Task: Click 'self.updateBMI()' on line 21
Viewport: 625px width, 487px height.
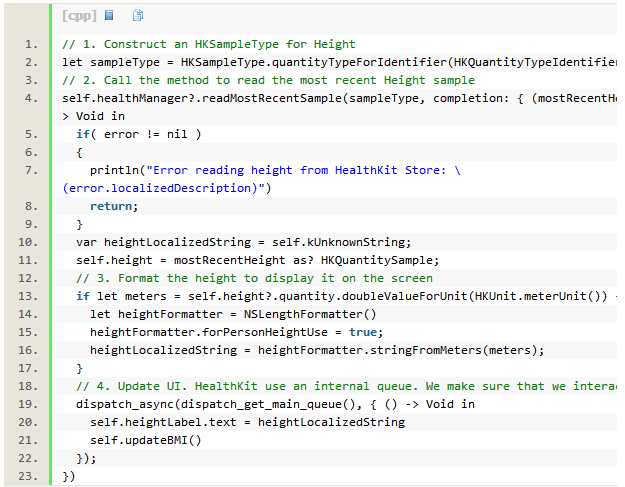Action: pyautogui.click(x=145, y=440)
